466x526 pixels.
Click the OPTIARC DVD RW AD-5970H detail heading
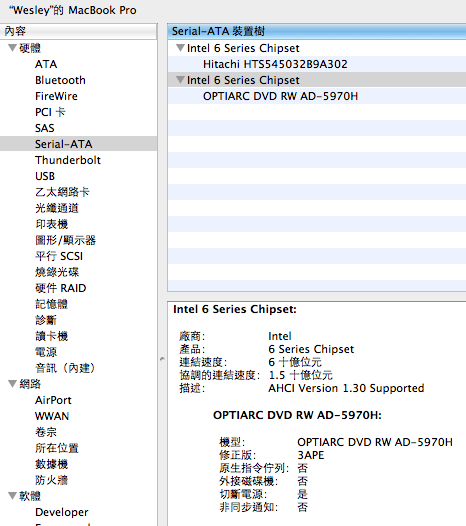pyautogui.click(x=297, y=415)
